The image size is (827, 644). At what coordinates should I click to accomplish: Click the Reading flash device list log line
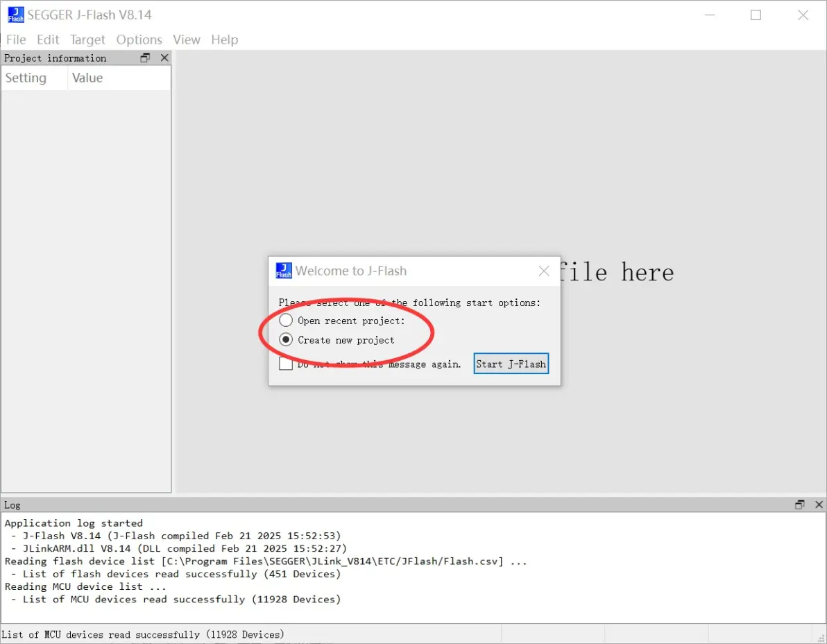(x=266, y=561)
